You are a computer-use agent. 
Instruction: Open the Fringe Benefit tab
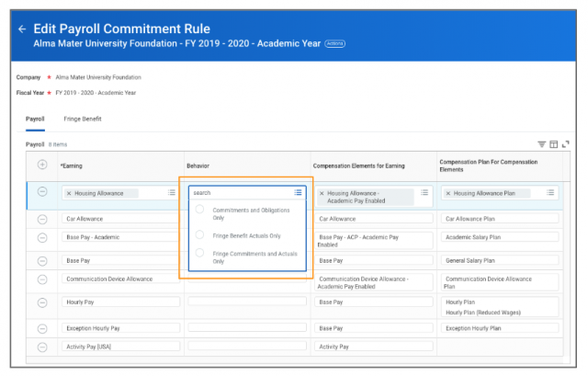click(x=83, y=119)
